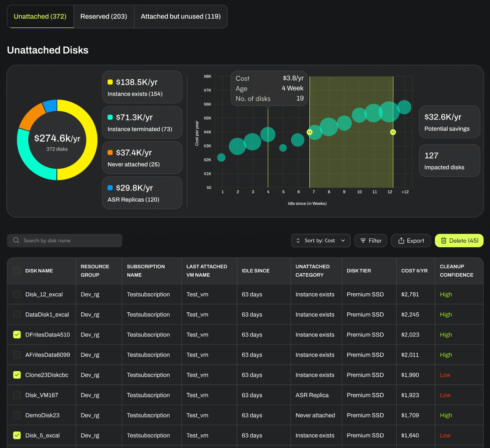Toggle the select-all checkbox in the table header
The width and height of the screenshot is (490, 448).
click(16, 270)
